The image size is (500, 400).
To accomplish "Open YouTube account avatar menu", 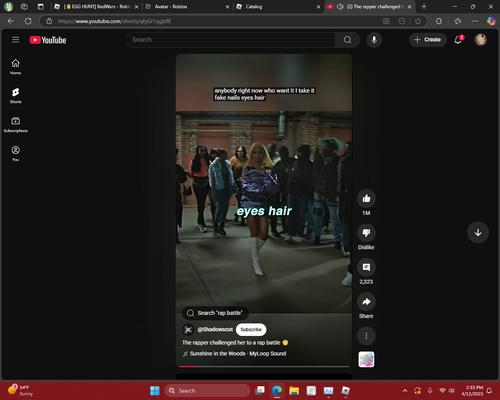I will pos(480,40).
